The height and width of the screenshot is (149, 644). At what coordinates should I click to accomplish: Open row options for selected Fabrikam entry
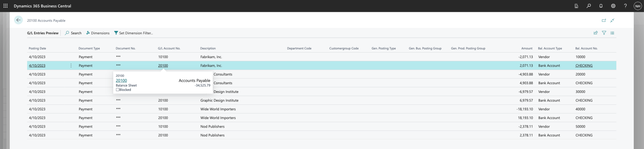[x=71, y=66]
